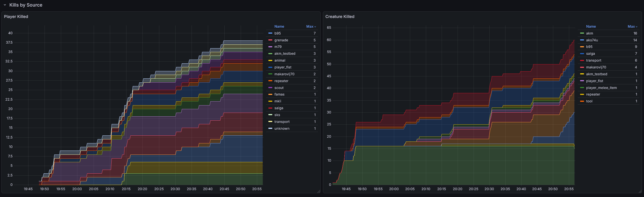Select the mkii legend entry
The image size is (644, 197).
pos(278,101)
